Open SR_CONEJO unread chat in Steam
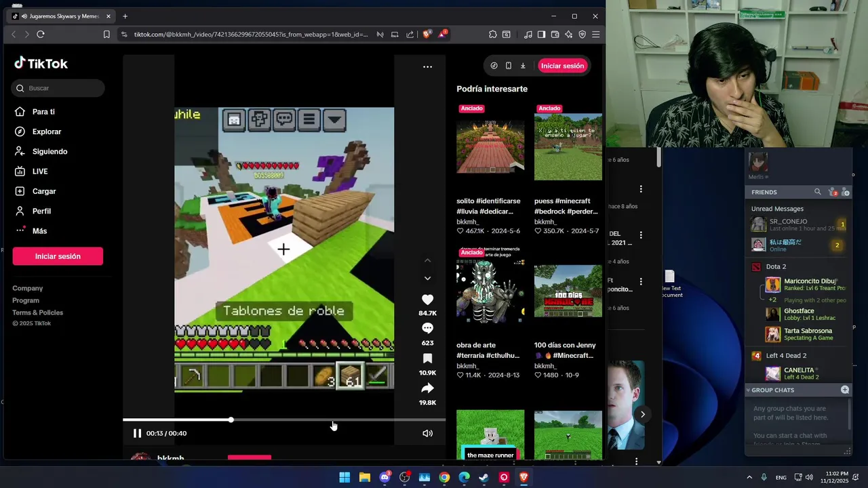The height and width of the screenshot is (488, 868). (x=799, y=224)
